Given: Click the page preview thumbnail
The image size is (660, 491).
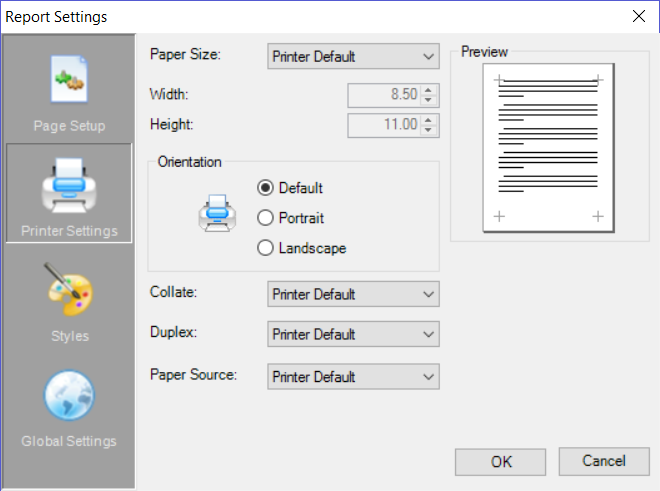Looking at the screenshot, I should pos(548,149).
